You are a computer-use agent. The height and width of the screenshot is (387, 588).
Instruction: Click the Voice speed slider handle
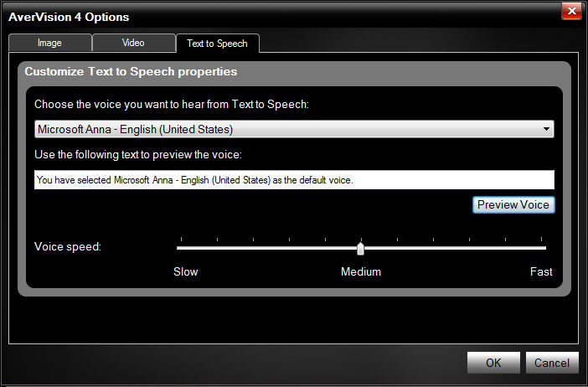tap(360, 248)
